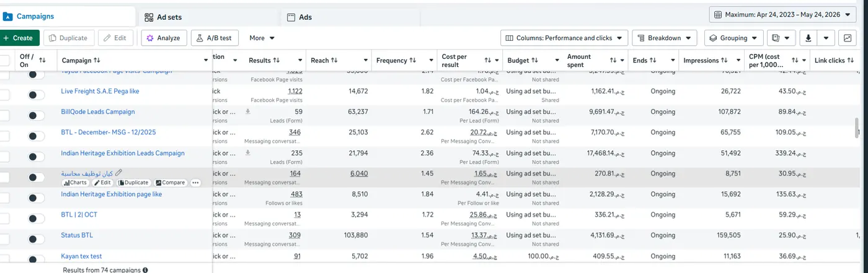Open BTL - December- MSG - 12/2025 campaign
Screen dimensions: 868x273
tap(108, 132)
